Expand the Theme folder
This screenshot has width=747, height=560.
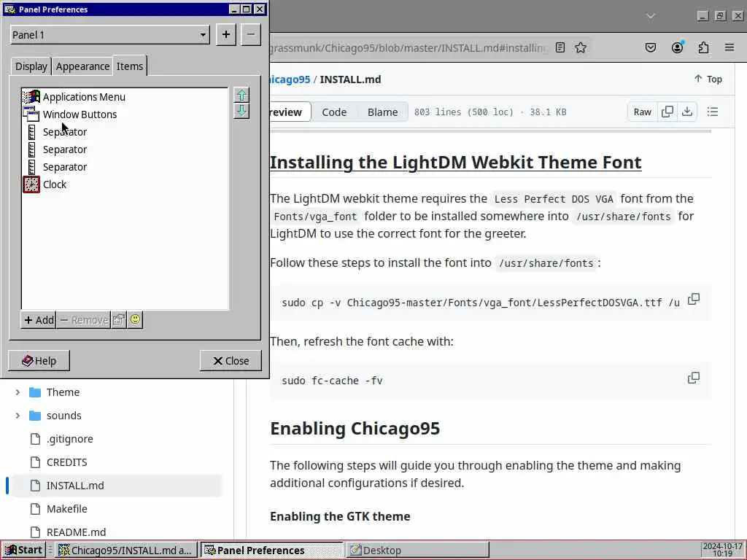pyautogui.click(x=18, y=392)
